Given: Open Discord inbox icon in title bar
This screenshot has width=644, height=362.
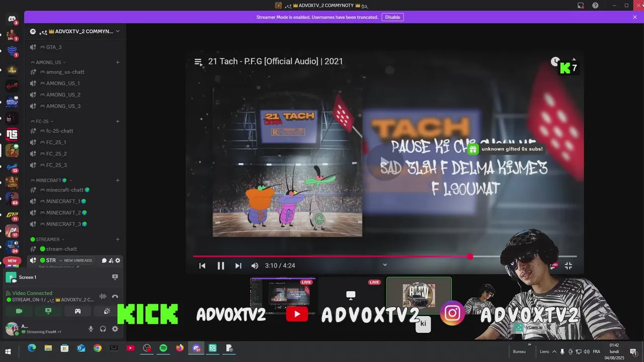Looking at the screenshot, I should click(x=581, y=6).
